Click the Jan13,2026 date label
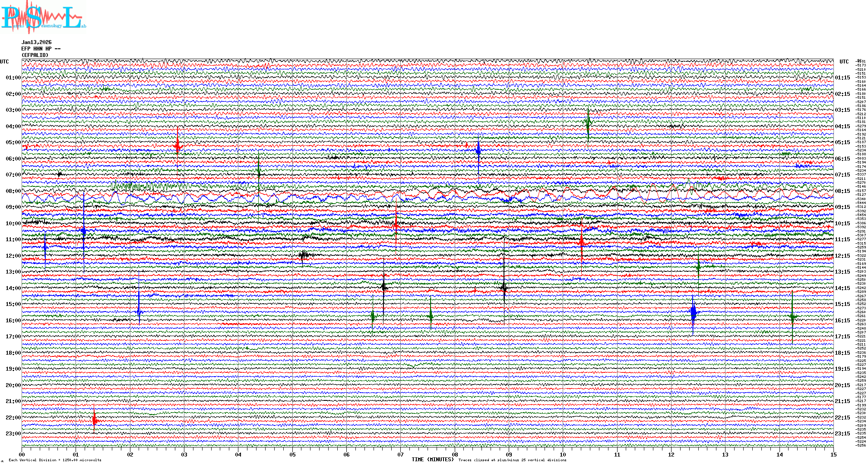The width and height of the screenshot is (868, 466). click(36, 42)
